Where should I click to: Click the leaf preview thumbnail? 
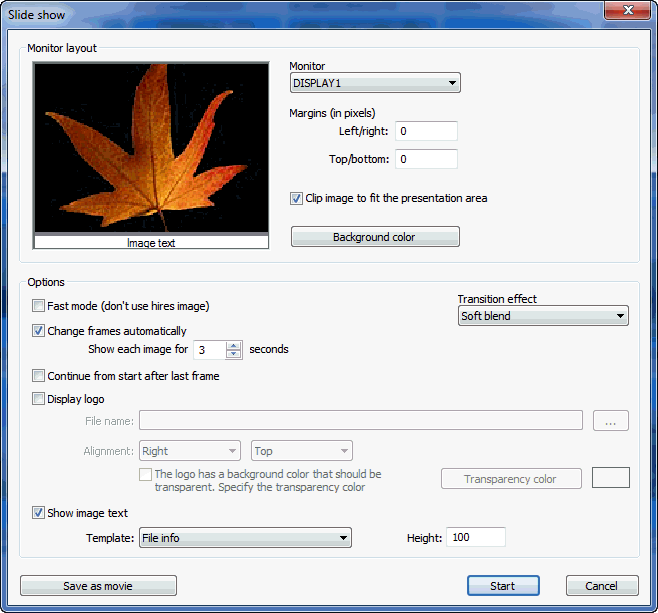151,148
